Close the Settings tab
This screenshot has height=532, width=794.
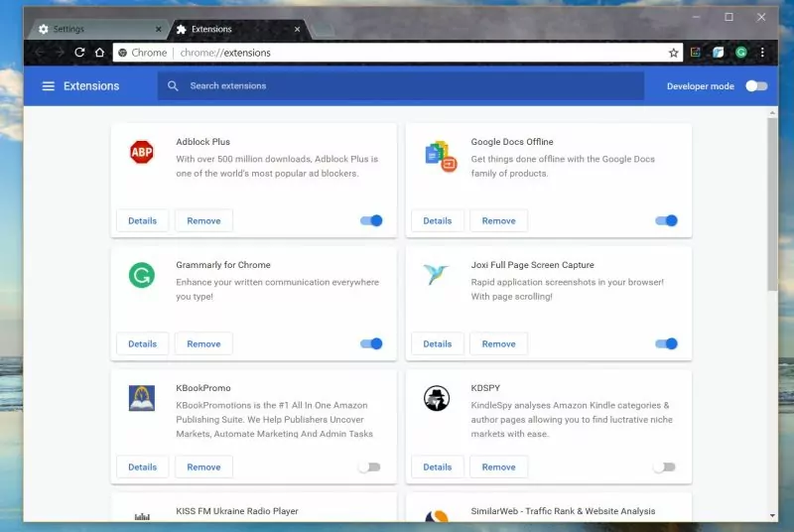(159, 30)
